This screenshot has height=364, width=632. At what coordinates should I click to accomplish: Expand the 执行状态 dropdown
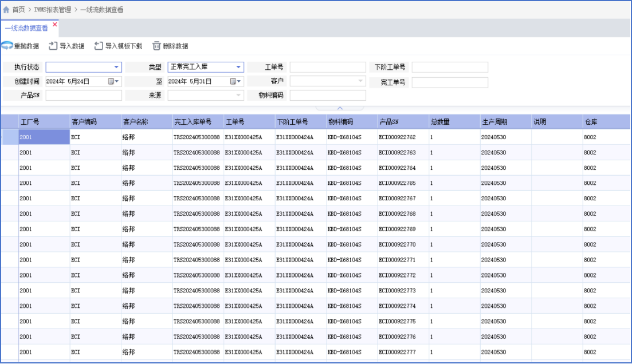click(117, 68)
